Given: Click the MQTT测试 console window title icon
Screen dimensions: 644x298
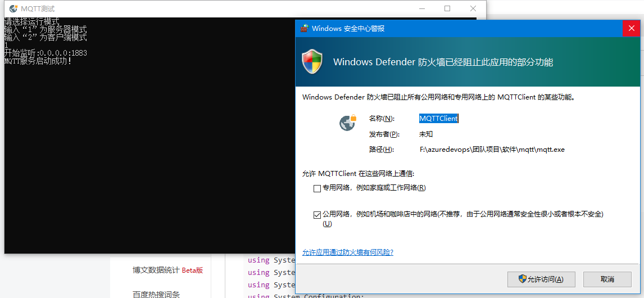Looking at the screenshot, I should click(x=13, y=8).
